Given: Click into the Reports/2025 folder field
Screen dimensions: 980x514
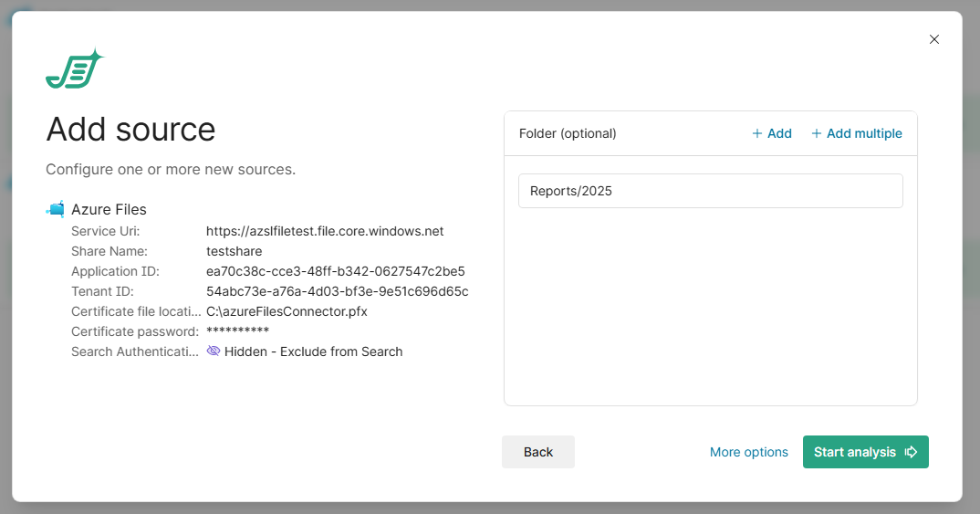Looking at the screenshot, I should point(710,191).
